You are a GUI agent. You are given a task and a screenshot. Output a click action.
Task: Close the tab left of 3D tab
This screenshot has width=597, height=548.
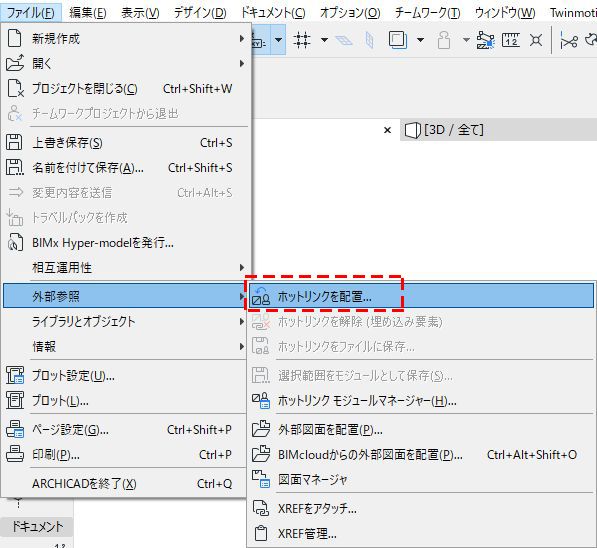[388, 130]
